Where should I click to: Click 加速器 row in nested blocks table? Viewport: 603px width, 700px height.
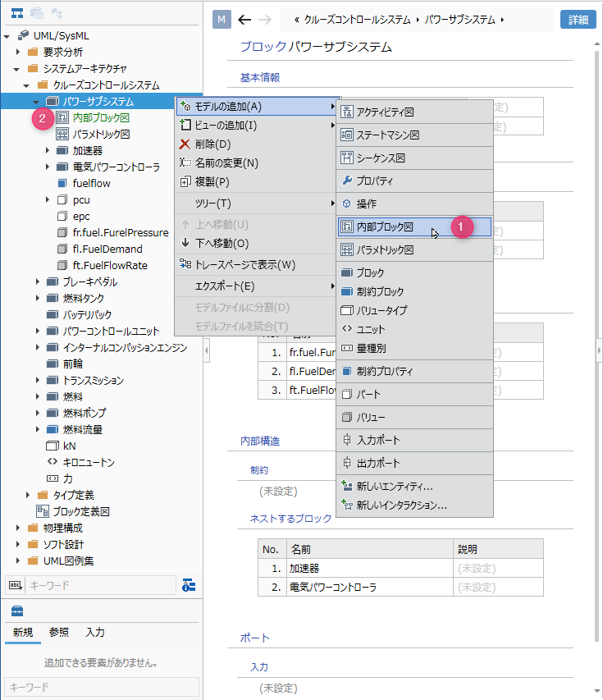click(x=400, y=569)
